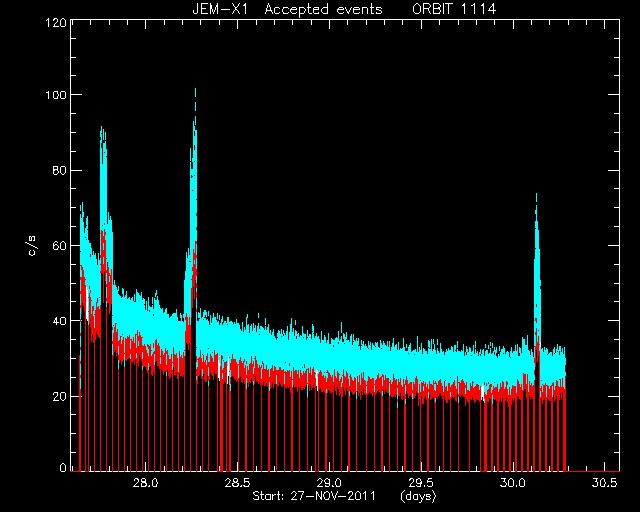Click the 28.5 x-axis tick label
640x512 pixels.
pos(238,483)
